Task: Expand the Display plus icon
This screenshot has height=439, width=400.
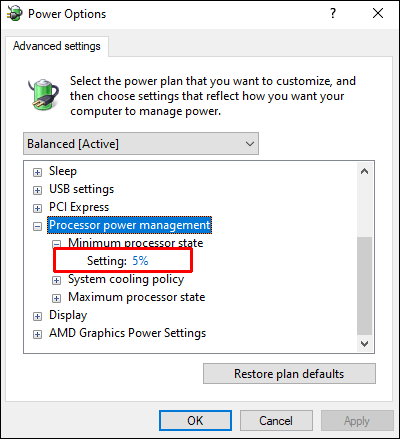Action: click(37, 316)
